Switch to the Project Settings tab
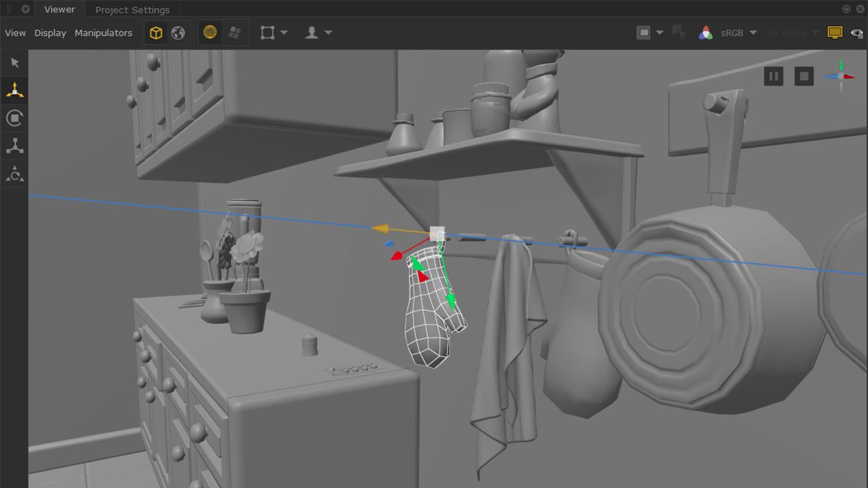The height and width of the screenshot is (488, 868). 132,10
